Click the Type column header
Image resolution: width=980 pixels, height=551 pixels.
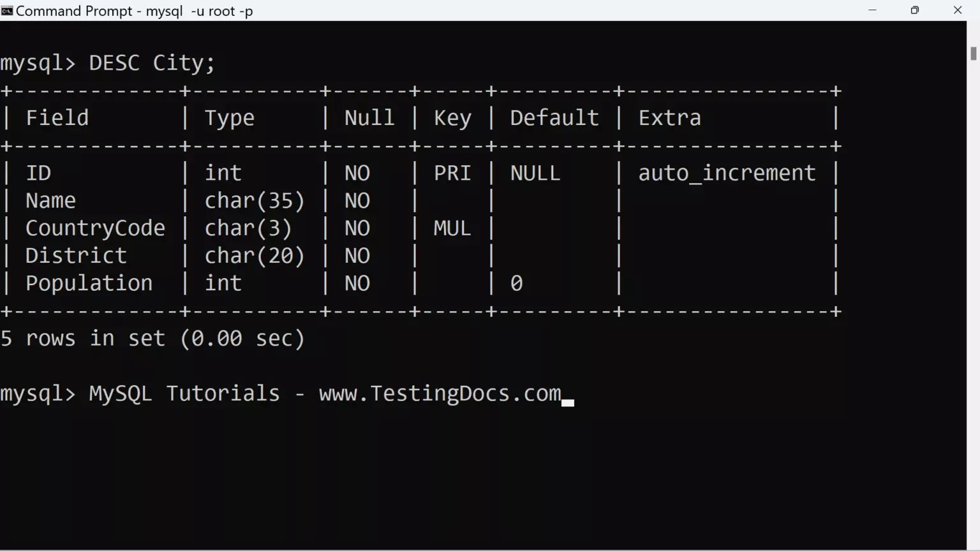[x=229, y=117]
